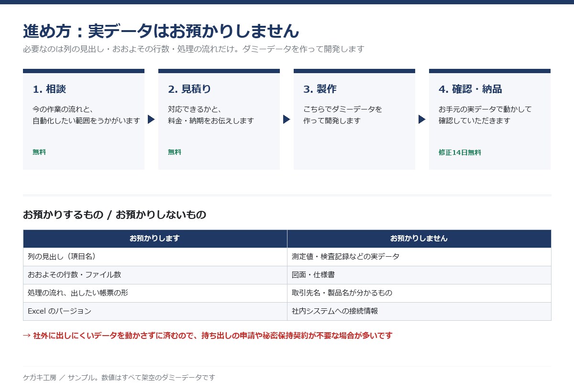The image size is (574, 392).
Task: Click the 無料 label under 2. 見積り
Action: [175, 152]
